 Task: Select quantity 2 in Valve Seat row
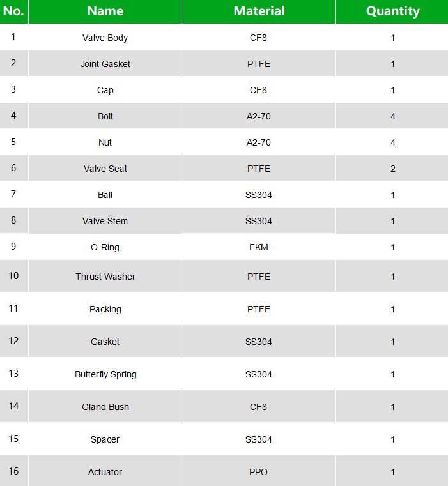click(392, 169)
